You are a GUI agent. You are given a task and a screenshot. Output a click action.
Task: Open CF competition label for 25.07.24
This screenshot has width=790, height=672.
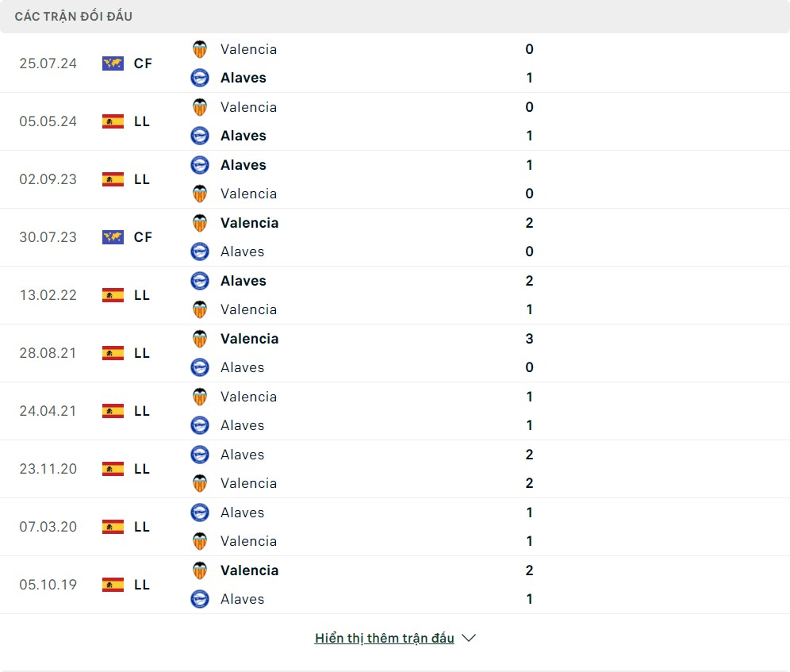pyautogui.click(x=143, y=63)
